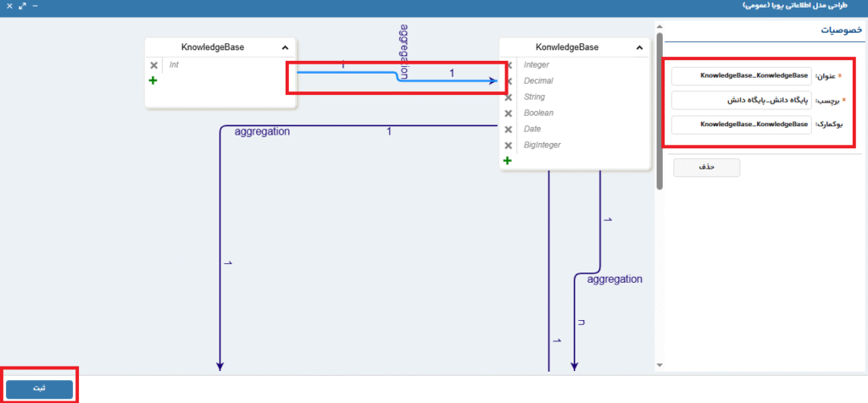Add a new field to KonwledgeBase entity

508,160
